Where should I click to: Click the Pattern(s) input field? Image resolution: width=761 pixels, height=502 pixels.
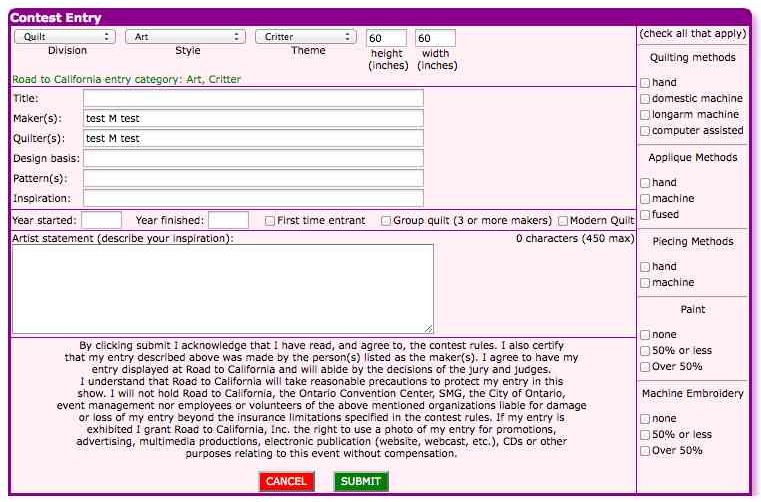pos(253,178)
